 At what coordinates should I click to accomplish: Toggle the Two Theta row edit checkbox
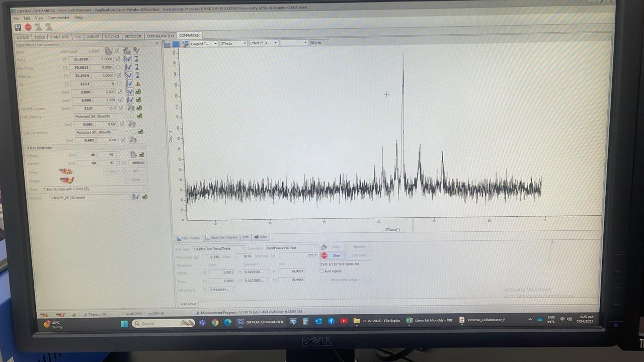pos(118,67)
